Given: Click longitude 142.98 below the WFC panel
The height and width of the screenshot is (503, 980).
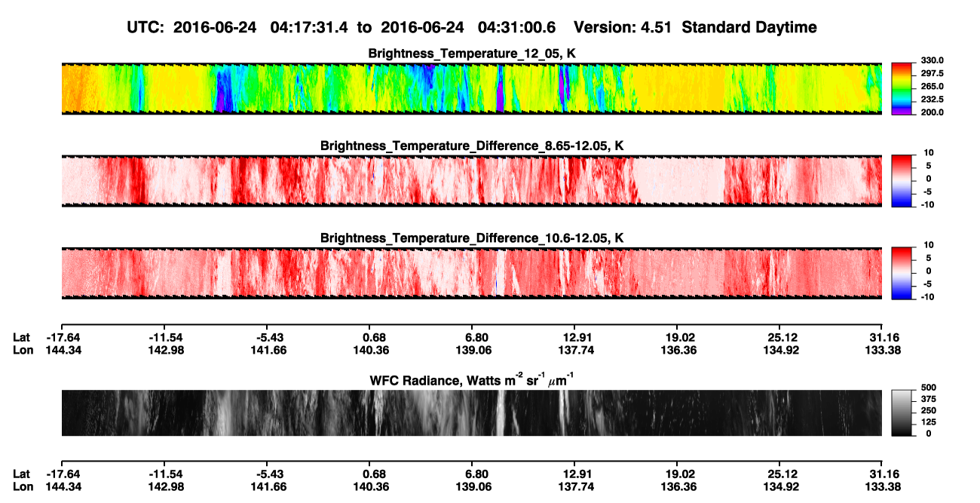Looking at the screenshot, I should pyautogui.click(x=167, y=486).
